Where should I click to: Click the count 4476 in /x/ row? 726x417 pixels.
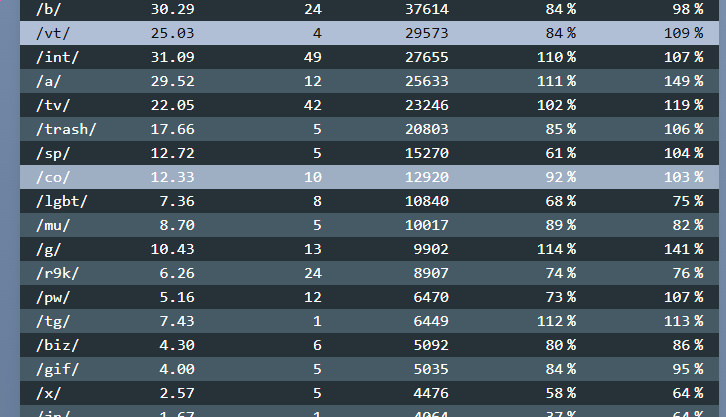(x=431, y=393)
